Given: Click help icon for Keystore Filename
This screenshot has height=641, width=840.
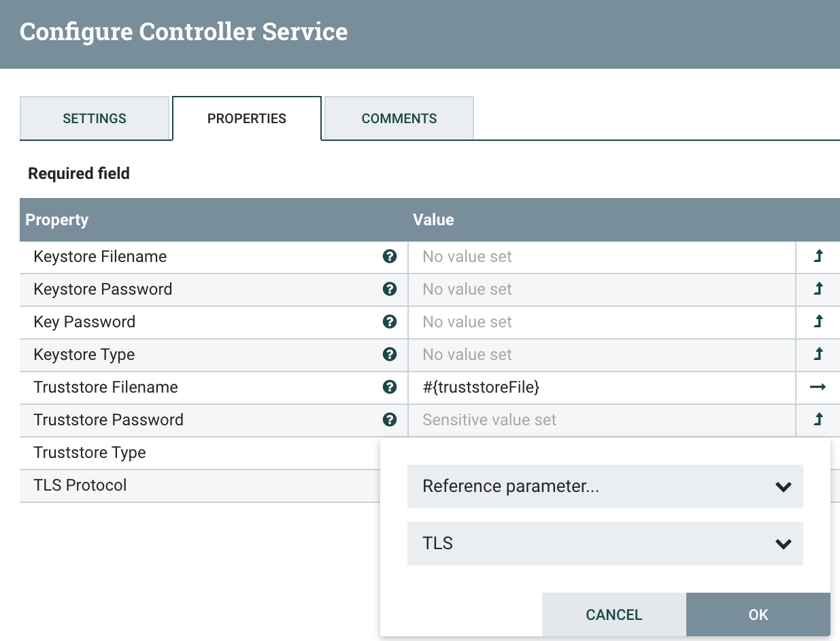Looking at the screenshot, I should click(x=390, y=257).
